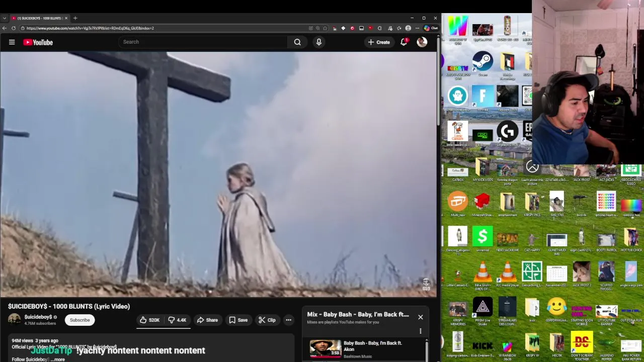
Task: Open the YouTube hamburger guide menu
Action: click(x=12, y=42)
